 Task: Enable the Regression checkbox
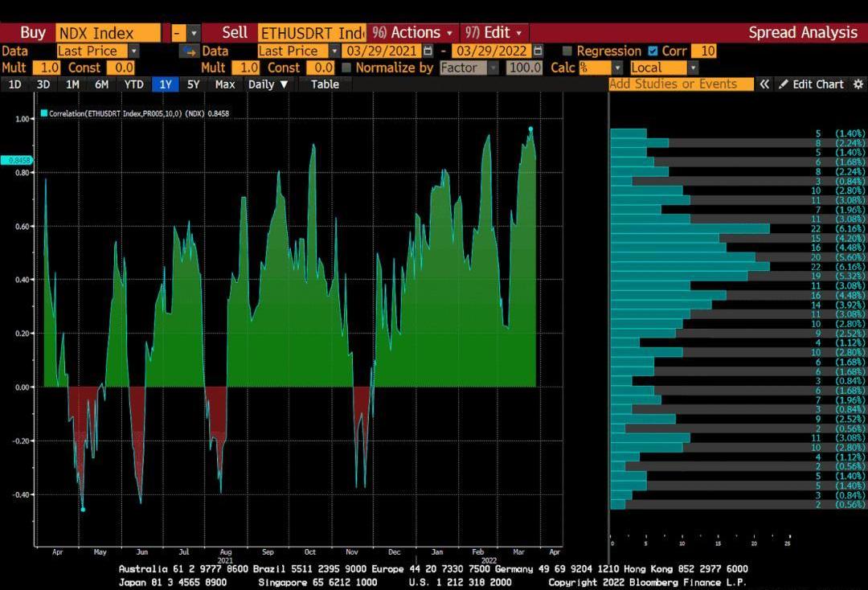click(x=567, y=51)
